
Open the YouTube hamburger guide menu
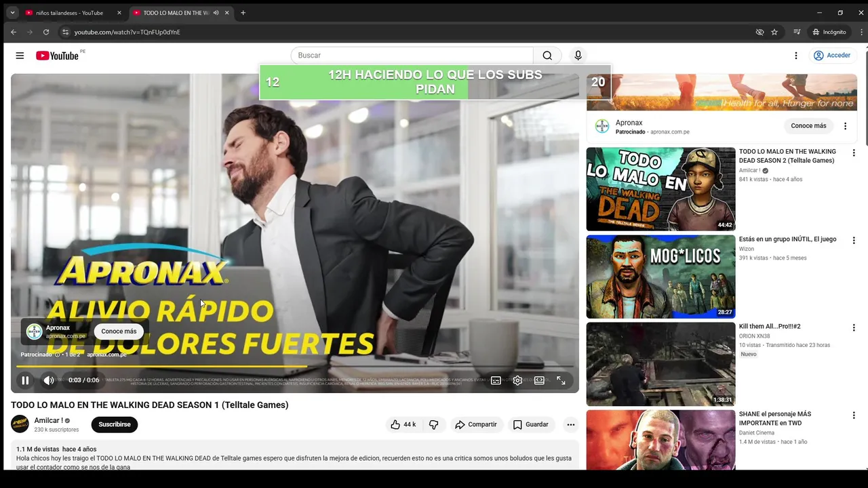coord(20,56)
